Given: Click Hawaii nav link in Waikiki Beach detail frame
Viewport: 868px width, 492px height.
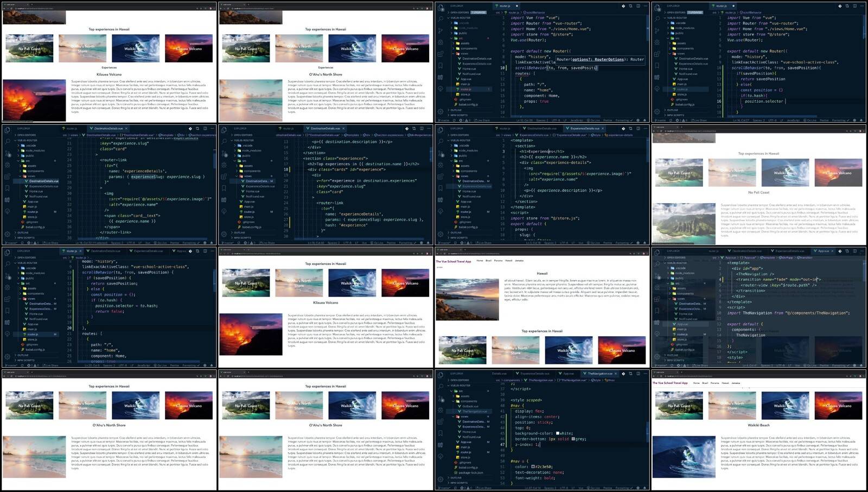Looking at the screenshot, I should (725, 383).
